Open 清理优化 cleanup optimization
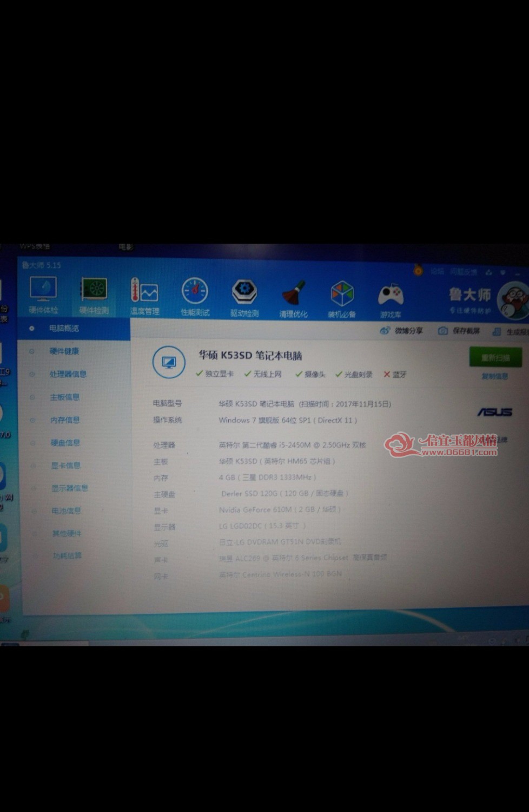This screenshot has height=812, width=529. pos(293,298)
